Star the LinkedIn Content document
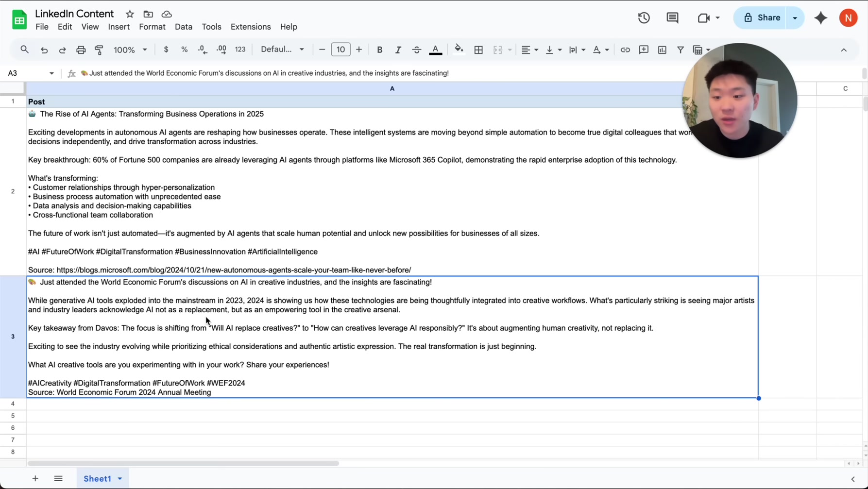 tap(130, 14)
